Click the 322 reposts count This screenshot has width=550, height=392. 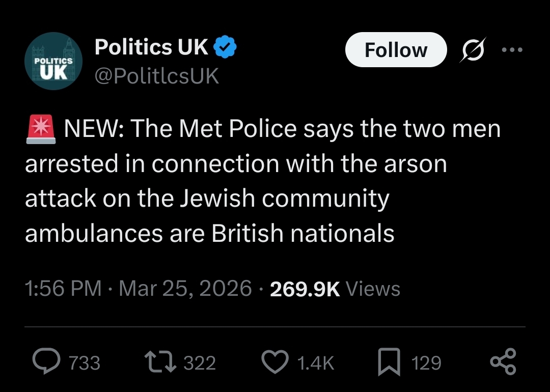tap(200, 363)
